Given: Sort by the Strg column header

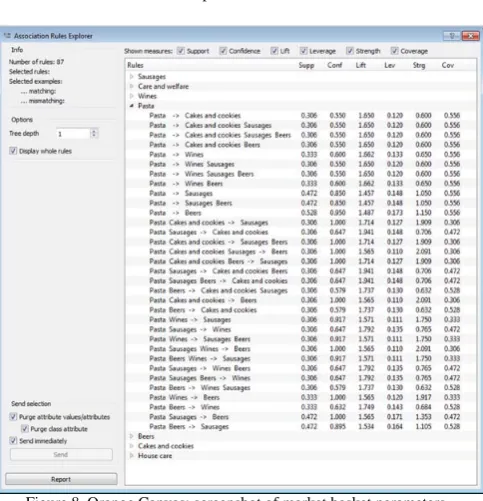Looking at the screenshot, I should (x=419, y=65).
